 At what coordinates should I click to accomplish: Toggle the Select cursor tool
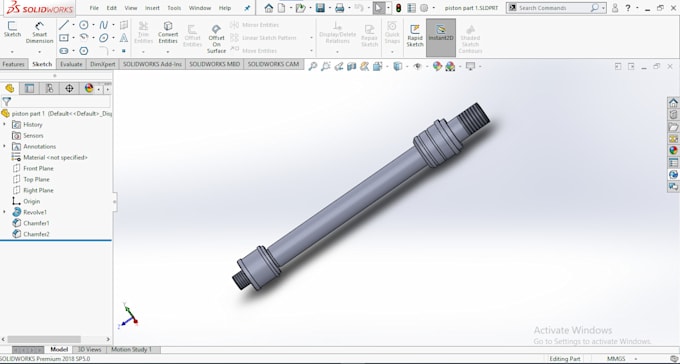[x=378, y=8]
